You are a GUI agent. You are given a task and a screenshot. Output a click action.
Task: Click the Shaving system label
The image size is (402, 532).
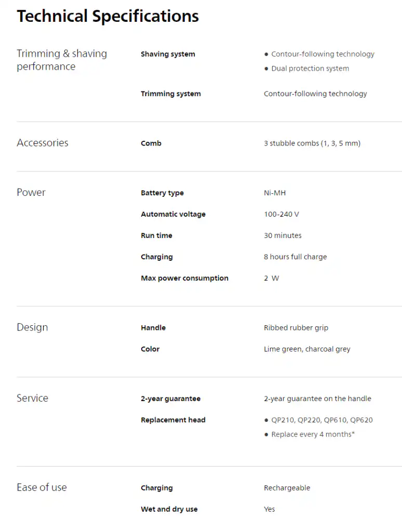[168, 54]
